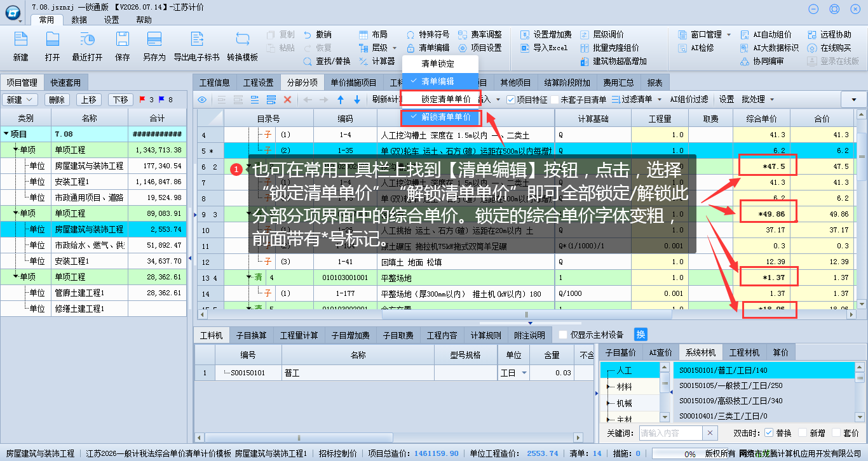Check the 套价 double-click option
Viewport: 868px width, 461px height.
point(836,432)
